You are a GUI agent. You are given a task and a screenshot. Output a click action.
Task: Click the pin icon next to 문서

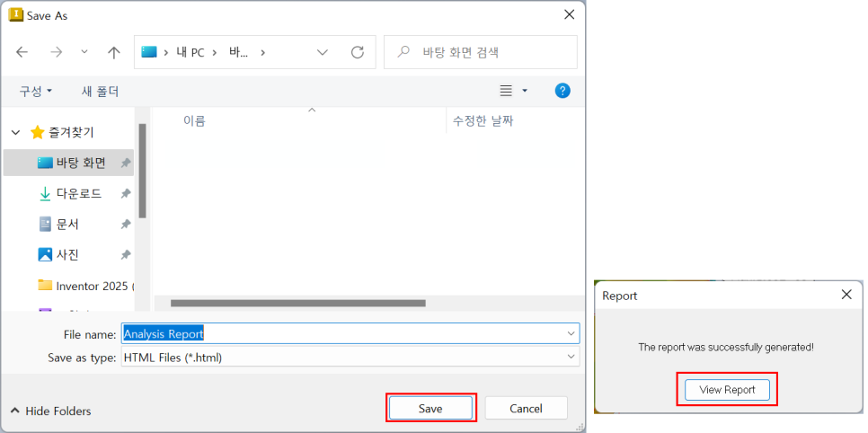126,225
